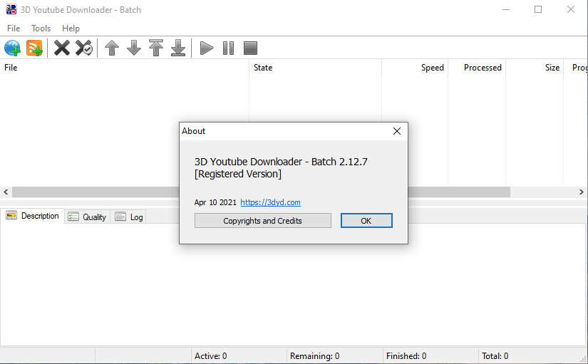Click the add RSS feed icon

click(34, 48)
